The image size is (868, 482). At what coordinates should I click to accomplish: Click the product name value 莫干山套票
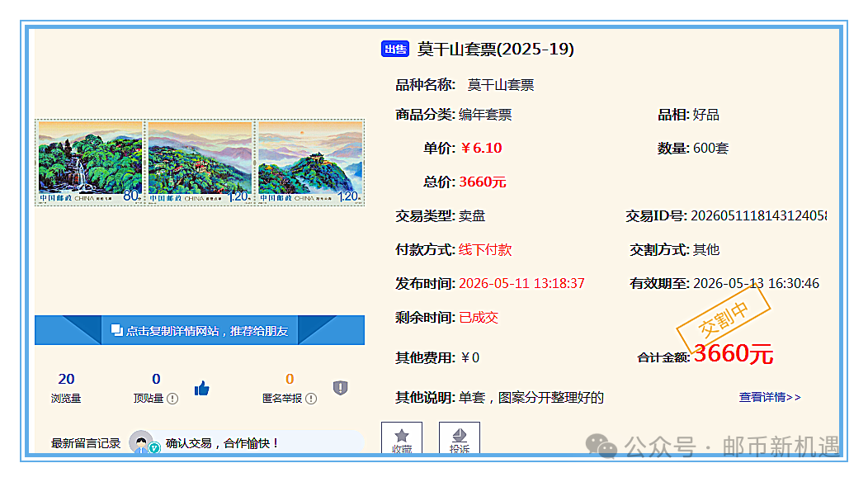[501, 85]
